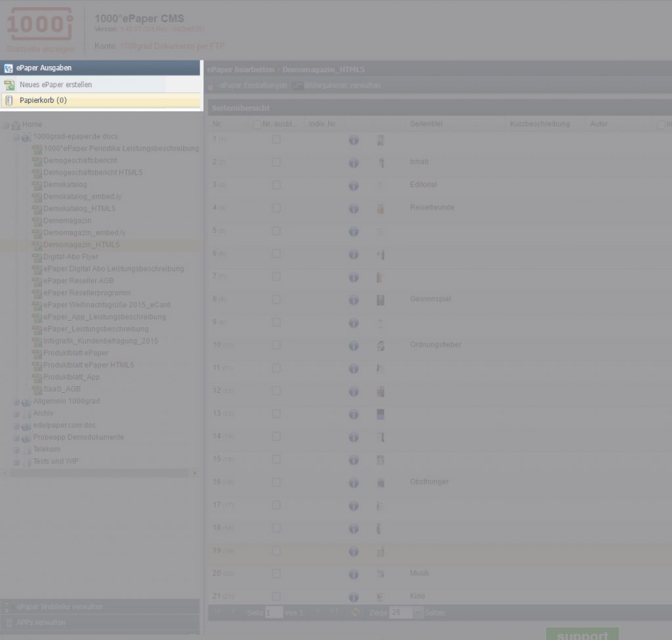Check the Nr. ausbl. box for page 1

276,139
